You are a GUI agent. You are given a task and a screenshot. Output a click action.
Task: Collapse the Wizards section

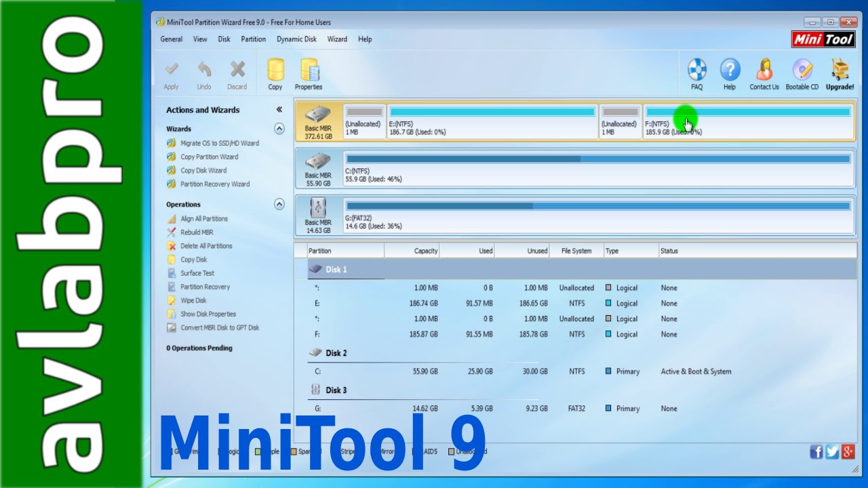(279, 129)
